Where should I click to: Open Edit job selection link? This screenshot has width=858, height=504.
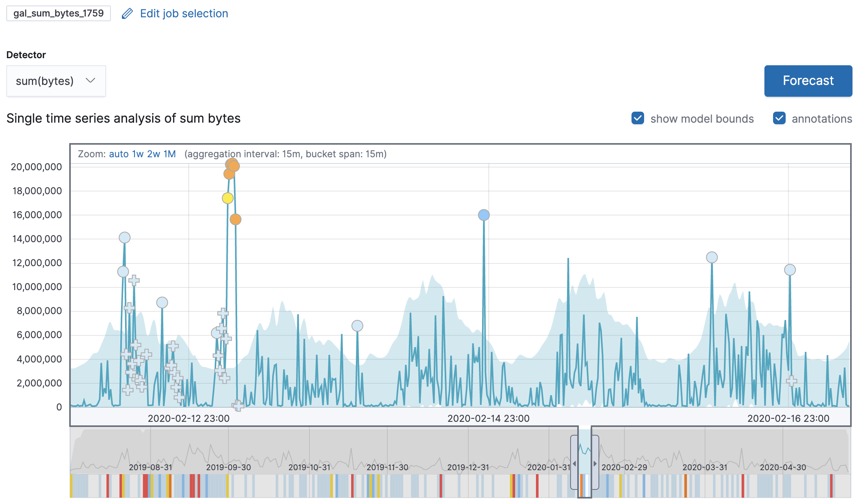pyautogui.click(x=184, y=14)
